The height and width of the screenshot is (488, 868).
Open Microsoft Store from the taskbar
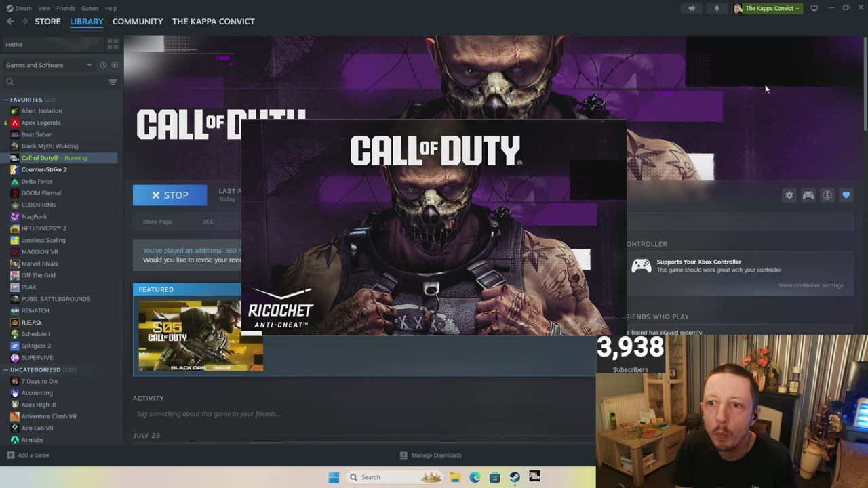[x=494, y=477]
